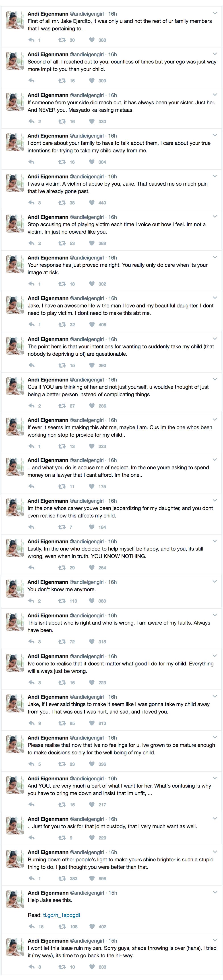This screenshot has height=980, width=223.
Task: Open the tl.gd/n_1spqgdt link
Action: point(62,915)
